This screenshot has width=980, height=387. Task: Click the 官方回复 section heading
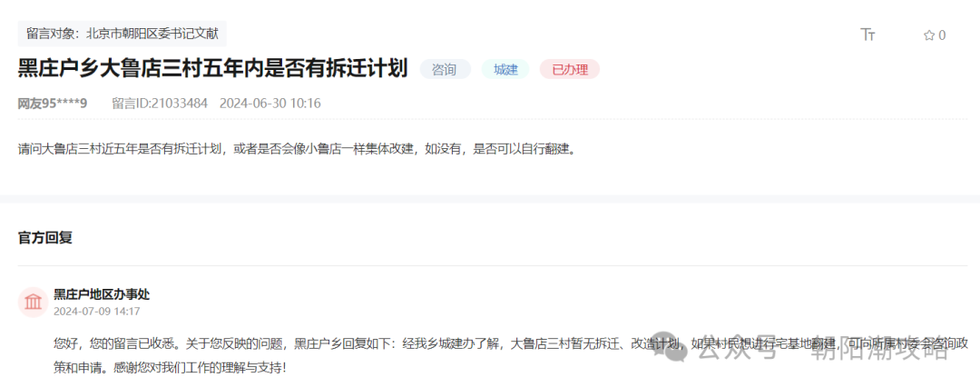(45, 237)
